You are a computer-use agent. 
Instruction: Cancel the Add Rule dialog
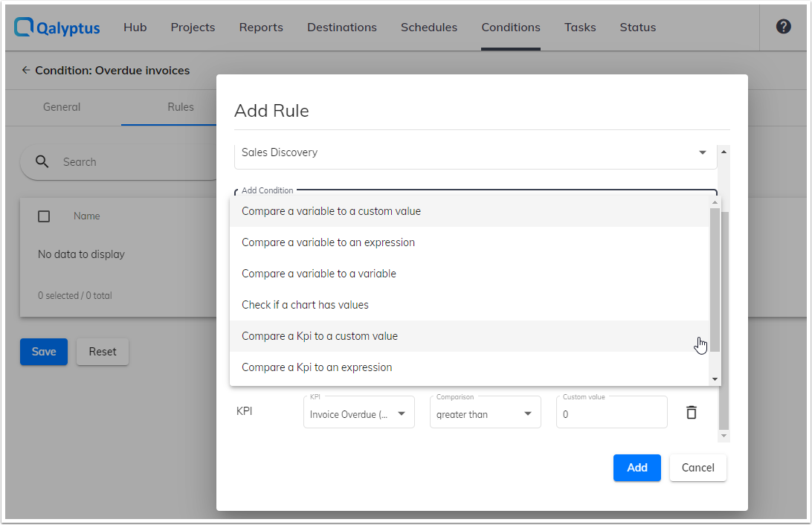coord(697,468)
